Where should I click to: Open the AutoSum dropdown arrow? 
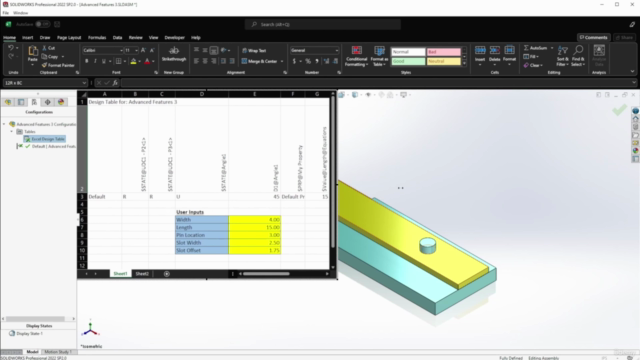(x=552, y=48)
